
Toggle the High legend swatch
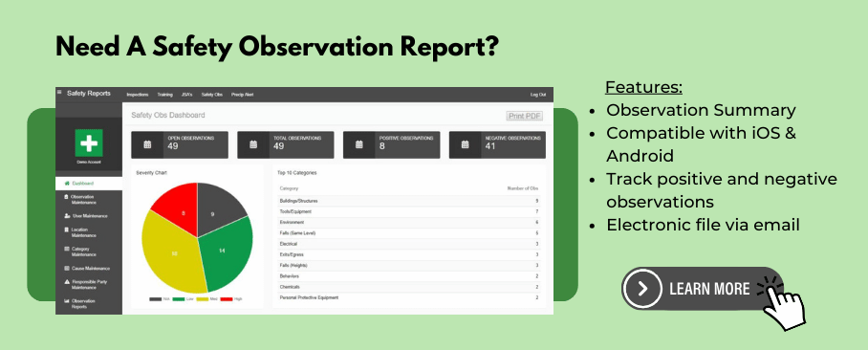click(226, 299)
